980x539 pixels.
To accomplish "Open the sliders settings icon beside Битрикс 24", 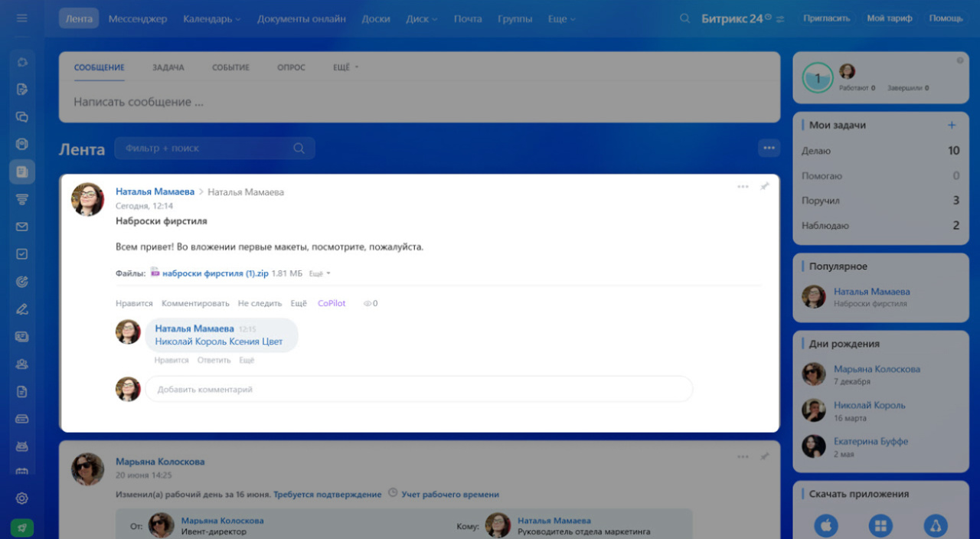I will coord(780,19).
